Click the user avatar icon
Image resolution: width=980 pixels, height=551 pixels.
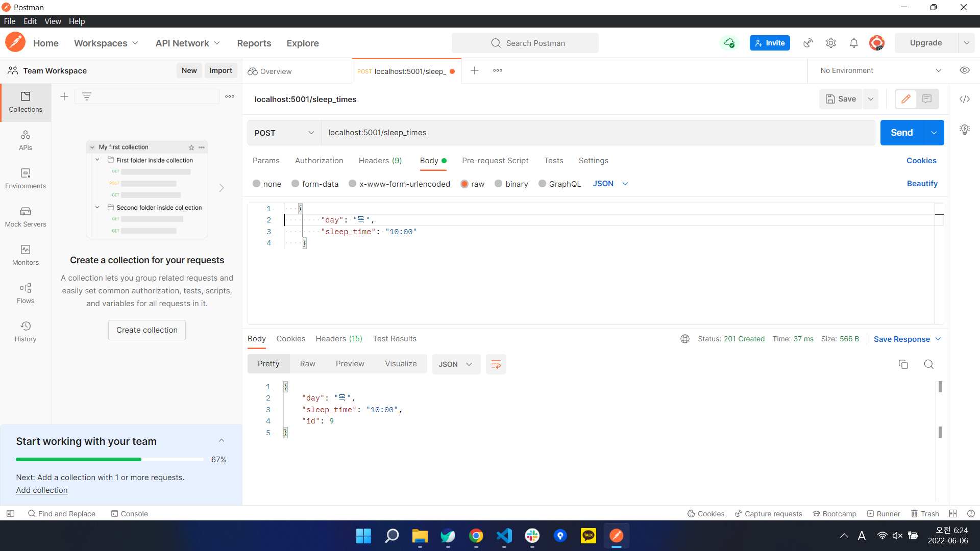(877, 43)
